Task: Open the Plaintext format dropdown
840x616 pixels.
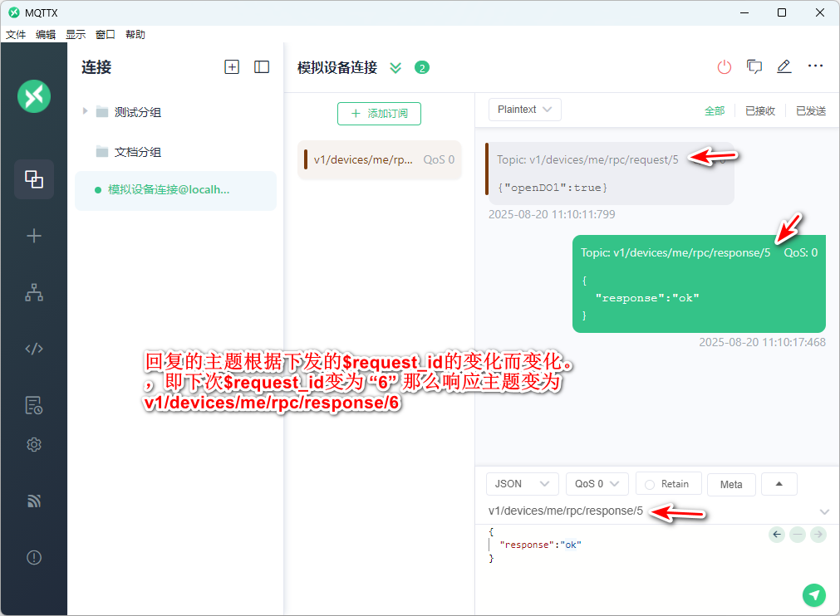Action: coord(524,110)
